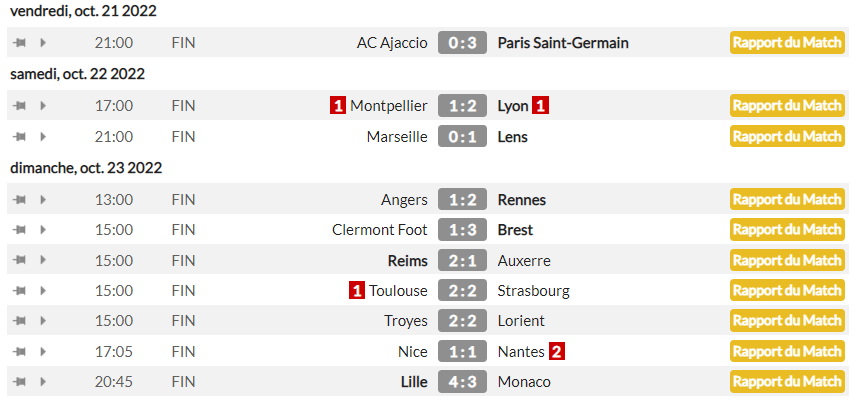
Task: Expand the Troyes vs Lorient match details arrow
Action: [x=43, y=321]
